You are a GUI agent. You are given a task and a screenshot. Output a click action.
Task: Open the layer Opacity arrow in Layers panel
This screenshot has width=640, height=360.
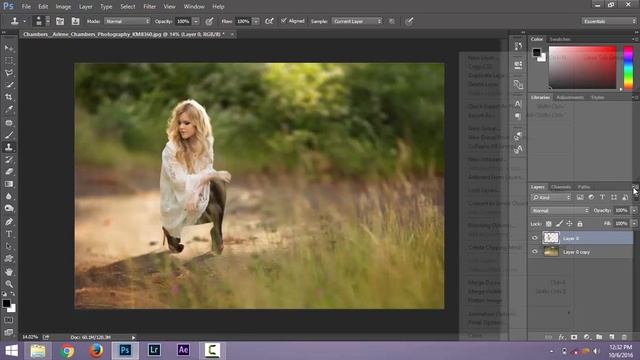(x=634, y=211)
